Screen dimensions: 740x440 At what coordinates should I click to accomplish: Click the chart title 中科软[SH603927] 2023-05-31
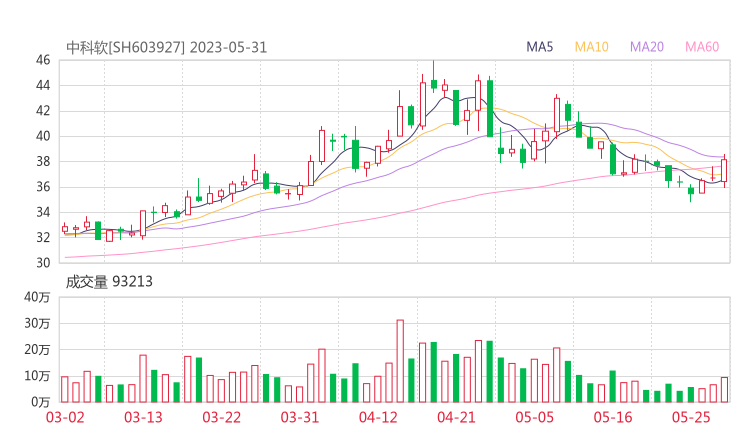tap(167, 47)
